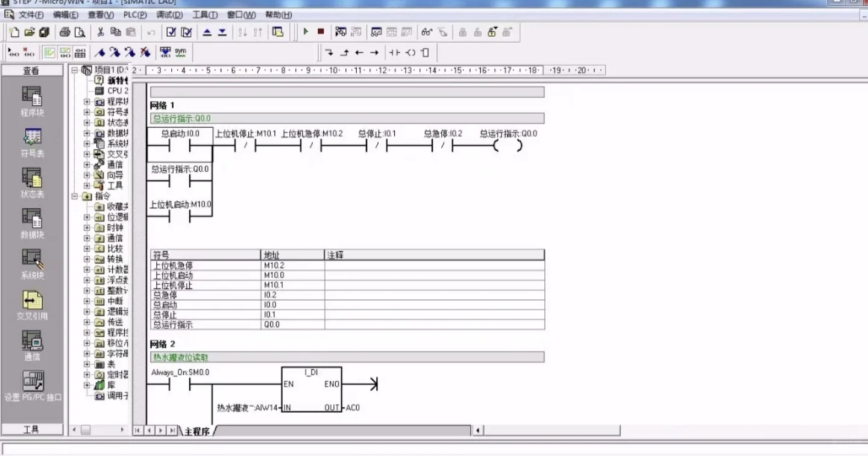Open 交叉引用 in the left view bar
Image resolution: width=868 pixels, height=456 pixels.
point(32,305)
